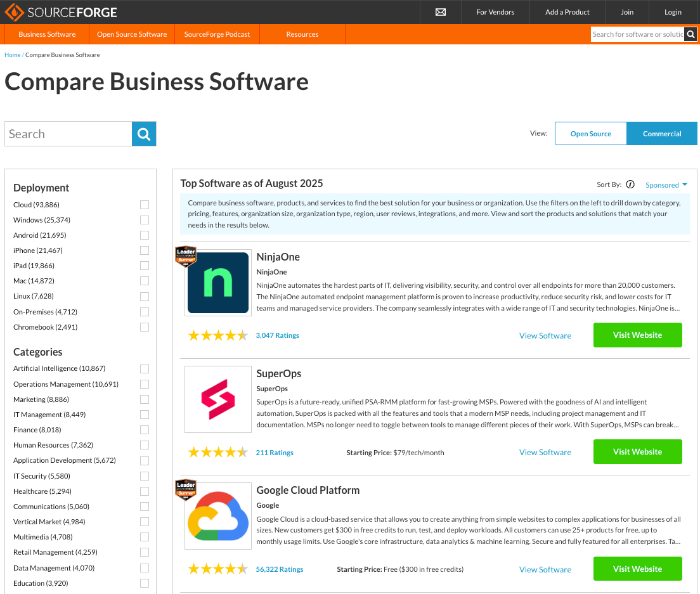
Task: Click the Sort By info icon
Action: (x=630, y=184)
